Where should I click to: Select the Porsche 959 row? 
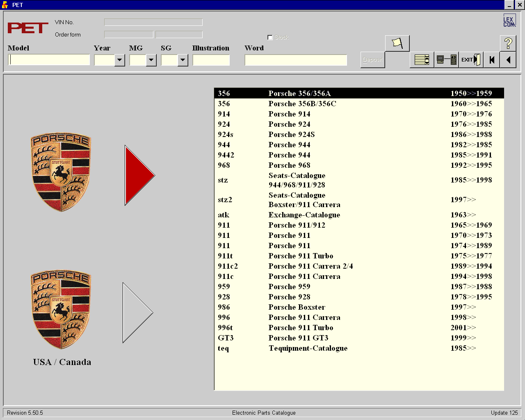coord(359,287)
